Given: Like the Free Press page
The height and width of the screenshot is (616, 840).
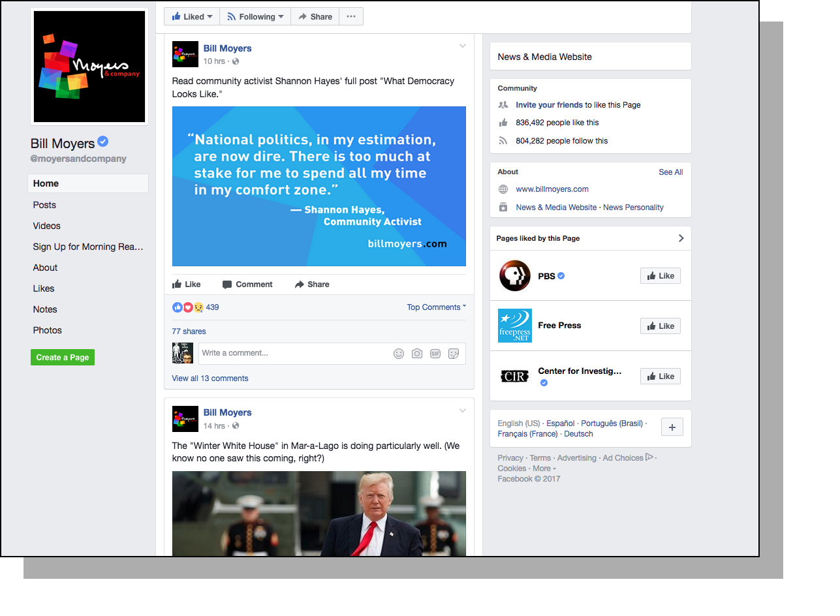Looking at the screenshot, I should [x=661, y=326].
